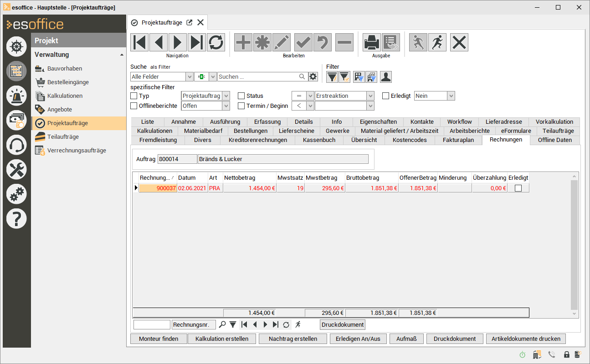Select invoice number 900037 cell
Viewport: 590px width, 364px height.
point(158,188)
